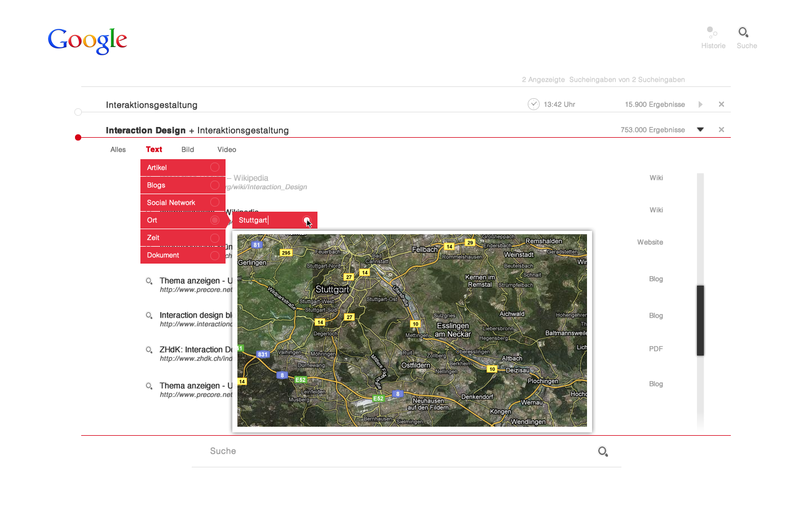Click the 13:42 Uhr timestamp

tap(559, 104)
